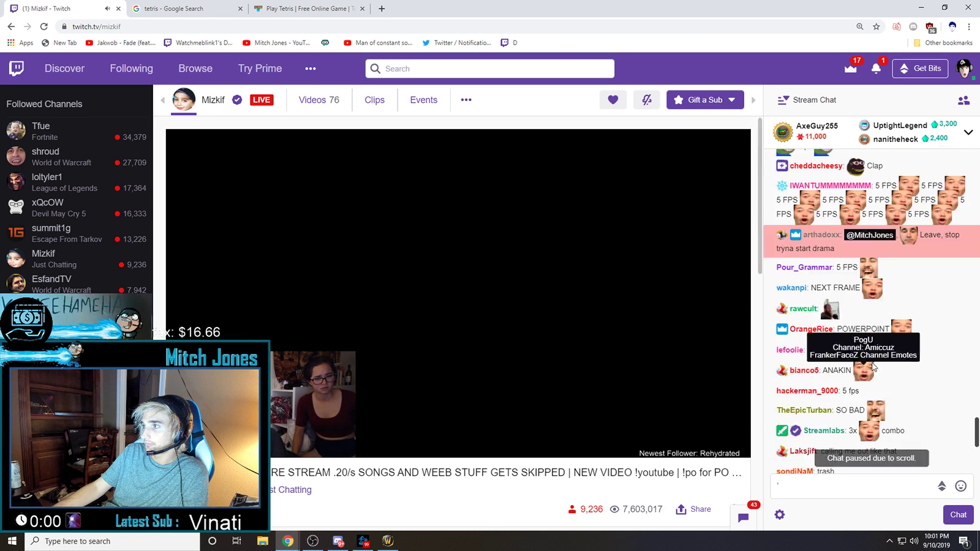Go to the Twitch home logo
The image size is (980, 551).
(17, 68)
